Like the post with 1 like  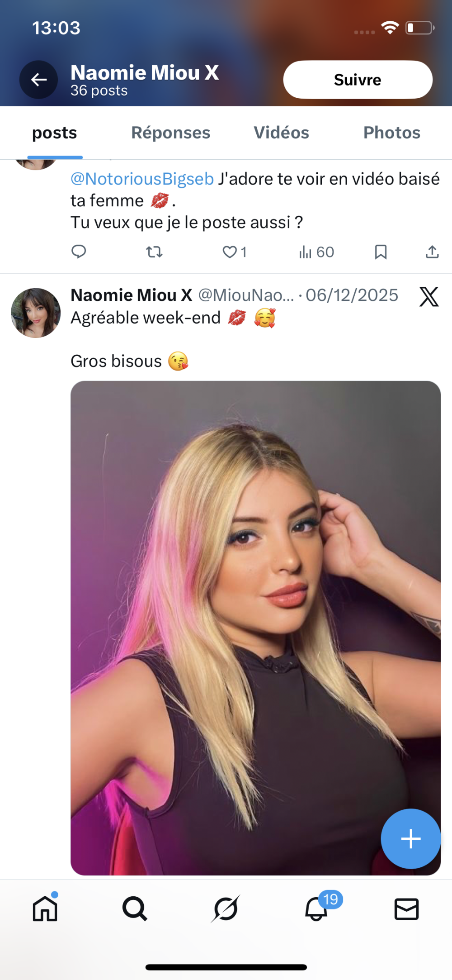point(230,252)
